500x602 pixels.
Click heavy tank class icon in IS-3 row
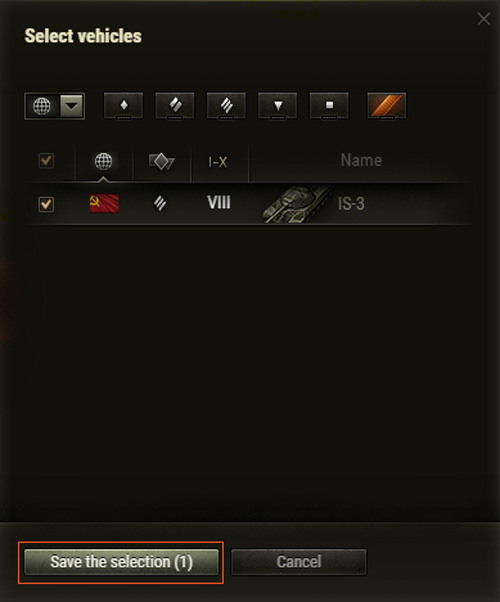[160, 203]
